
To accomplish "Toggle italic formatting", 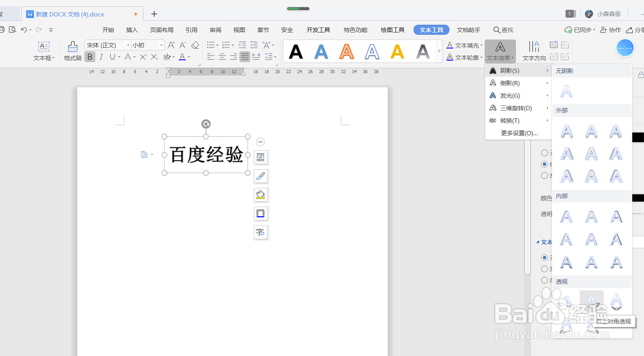I will [101, 57].
